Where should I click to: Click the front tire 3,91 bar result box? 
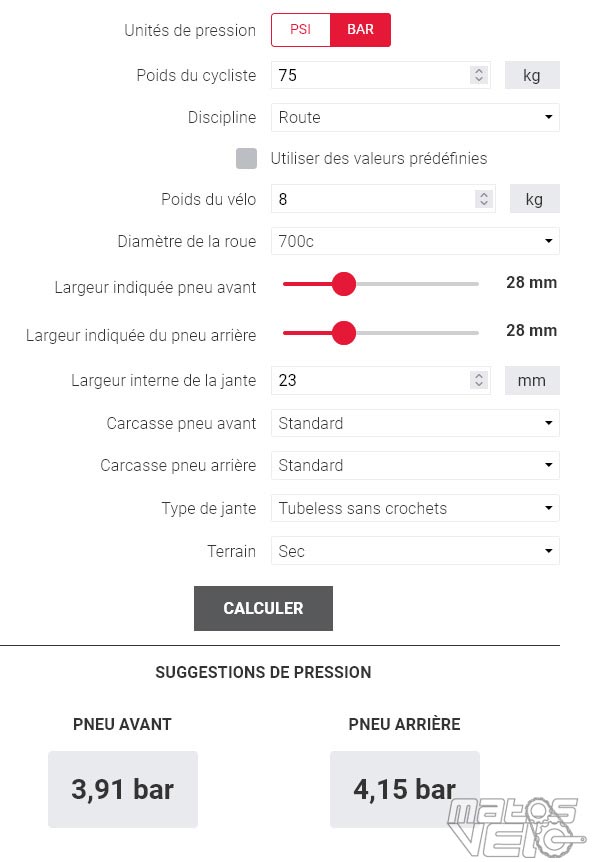click(x=123, y=789)
